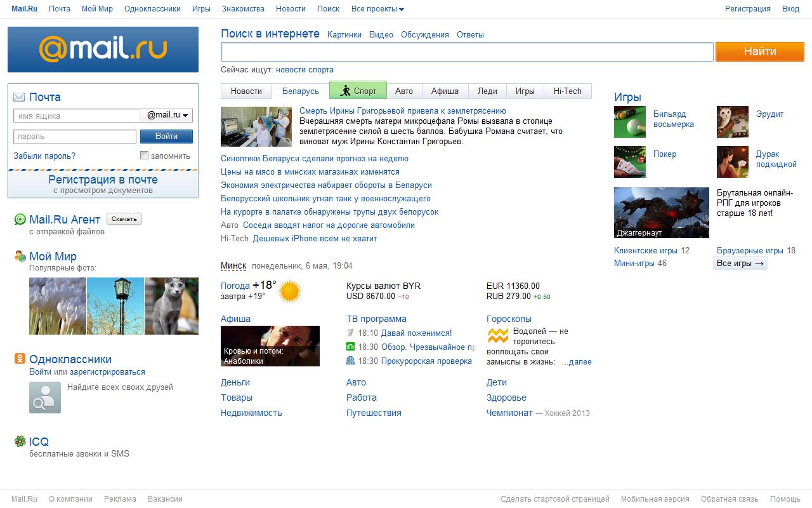Open the новости спорта trending search

pos(304,70)
